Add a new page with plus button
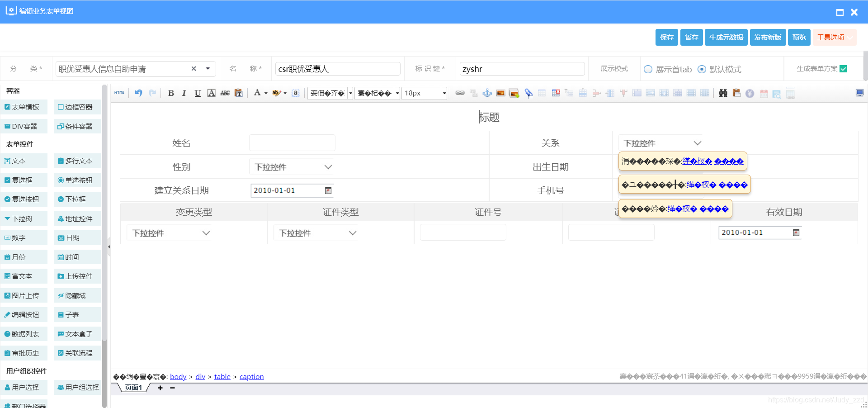Viewport: 868px width, 408px height. coord(160,388)
